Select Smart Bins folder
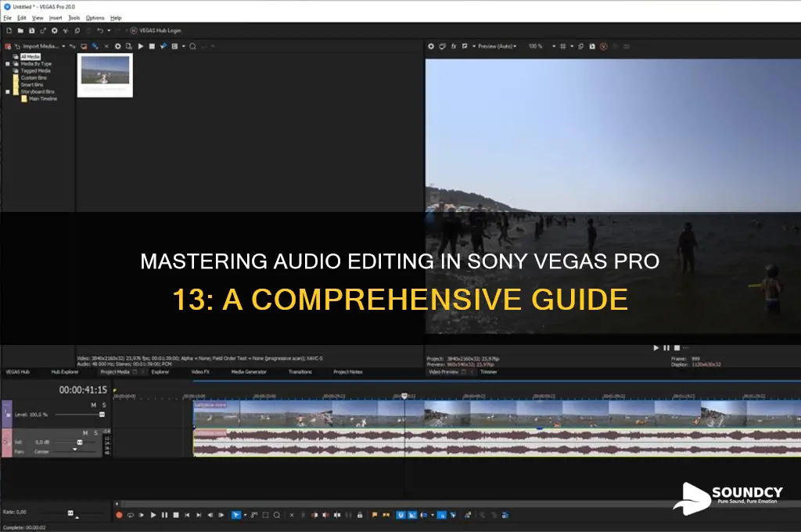801x532 pixels. pos(31,84)
